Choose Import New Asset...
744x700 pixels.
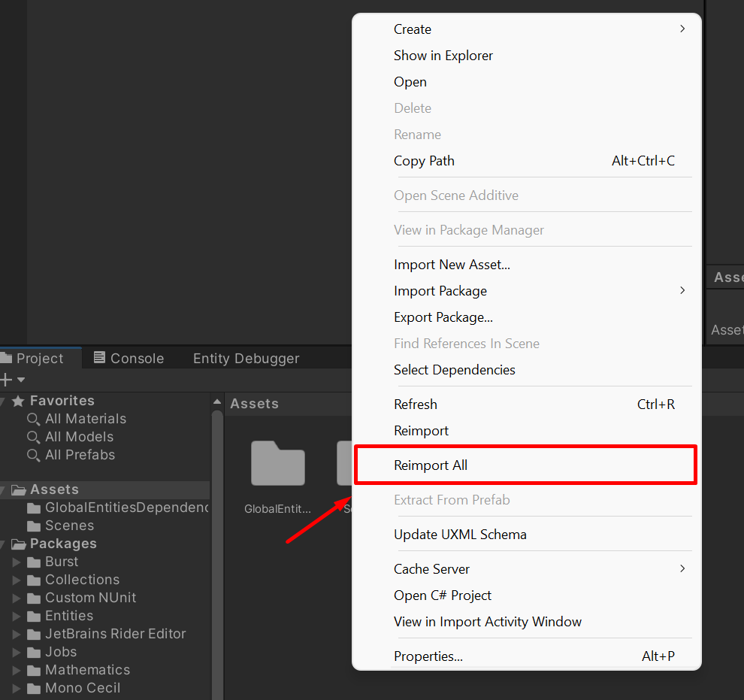tap(527, 265)
